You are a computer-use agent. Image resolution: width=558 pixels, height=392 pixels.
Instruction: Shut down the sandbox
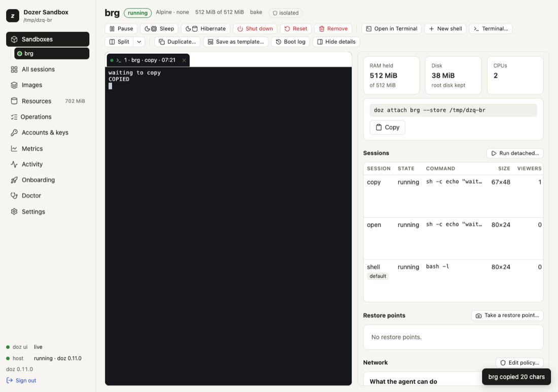click(x=255, y=29)
